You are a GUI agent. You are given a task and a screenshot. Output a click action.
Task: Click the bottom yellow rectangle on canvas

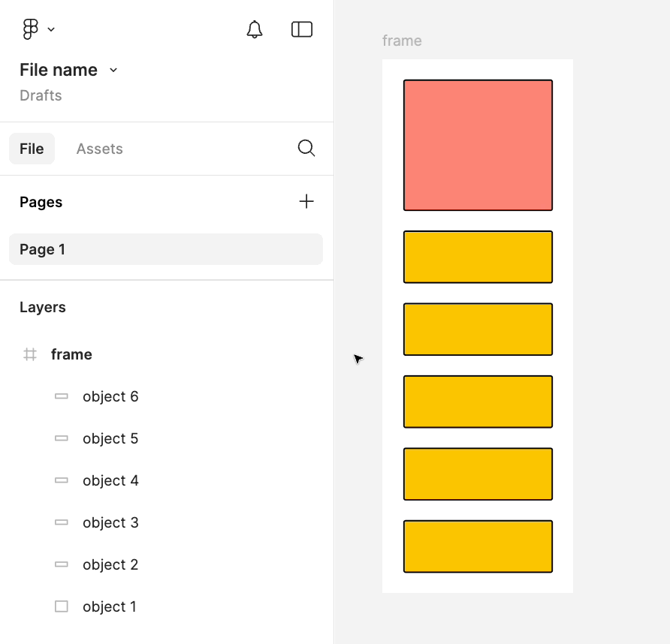(x=478, y=546)
